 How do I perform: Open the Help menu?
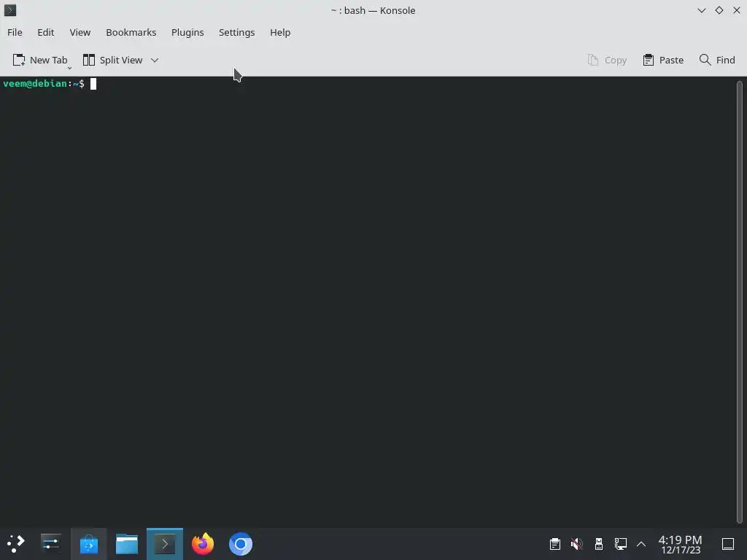pos(280,32)
